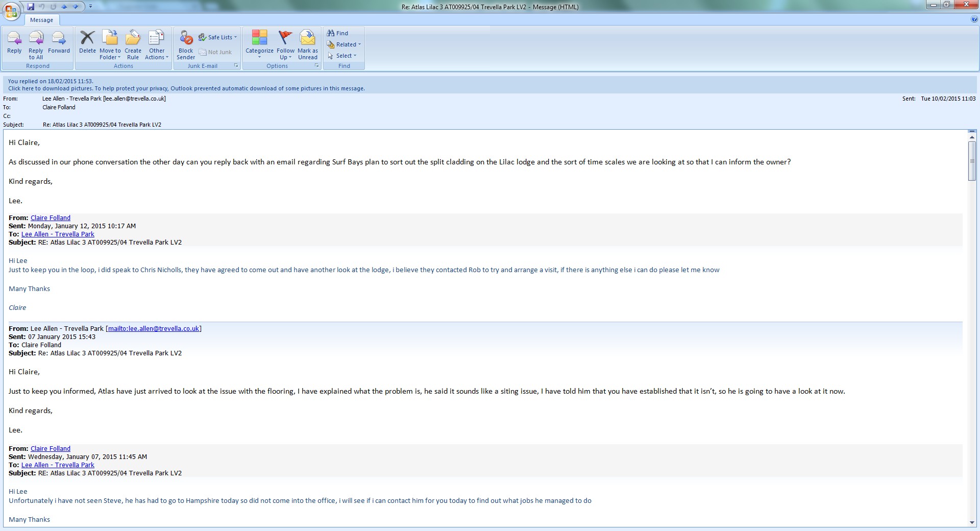Switch to the Message ribbon tab
Screen dimensions: 980x531
pos(41,20)
